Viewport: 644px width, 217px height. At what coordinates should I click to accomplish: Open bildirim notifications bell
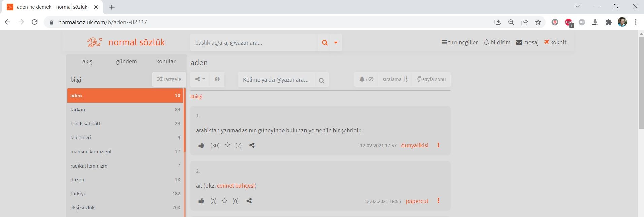click(497, 42)
